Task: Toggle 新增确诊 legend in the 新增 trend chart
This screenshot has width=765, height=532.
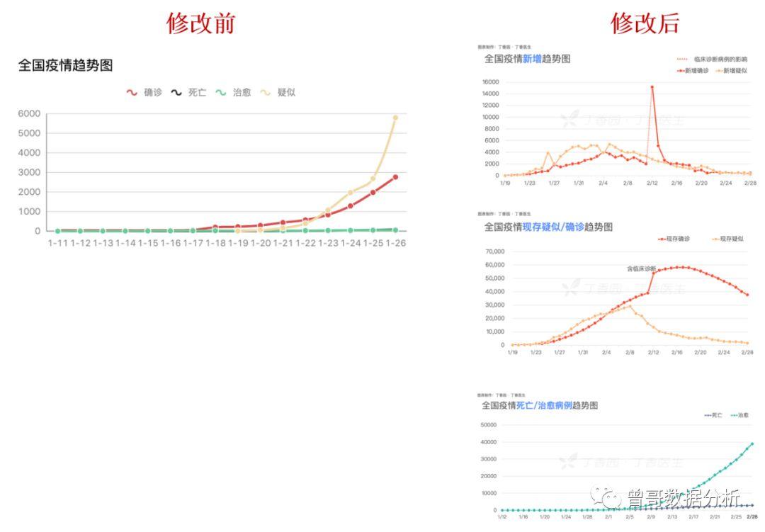Action: pyautogui.click(x=693, y=71)
